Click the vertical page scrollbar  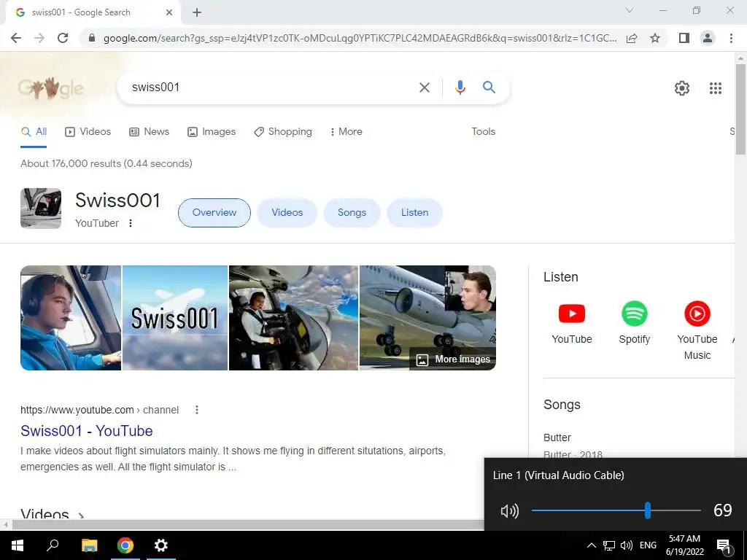click(x=740, y=109)
